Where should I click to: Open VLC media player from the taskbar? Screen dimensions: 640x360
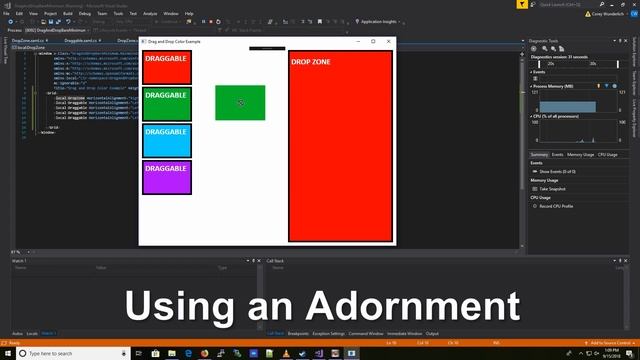pyautogui.click(x=286, y=353)
